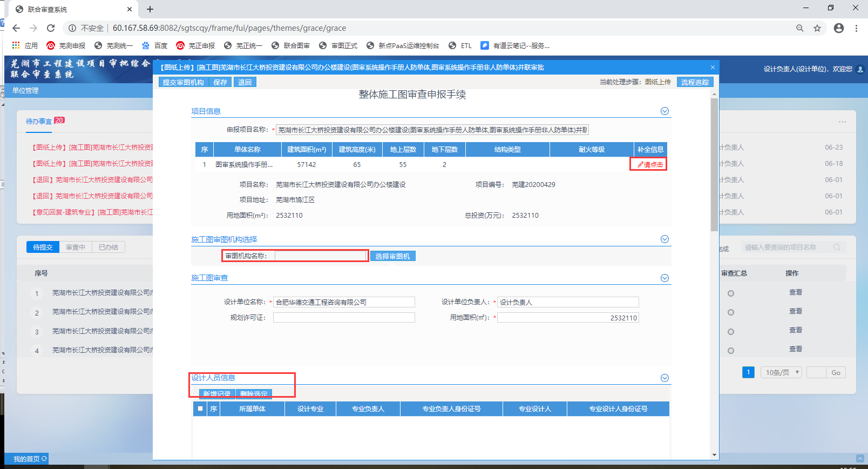This screenshot has height=469, width=868.
Task: Bookmark this page with star icon
Action: pyautogui.click(x=817, y=28)
